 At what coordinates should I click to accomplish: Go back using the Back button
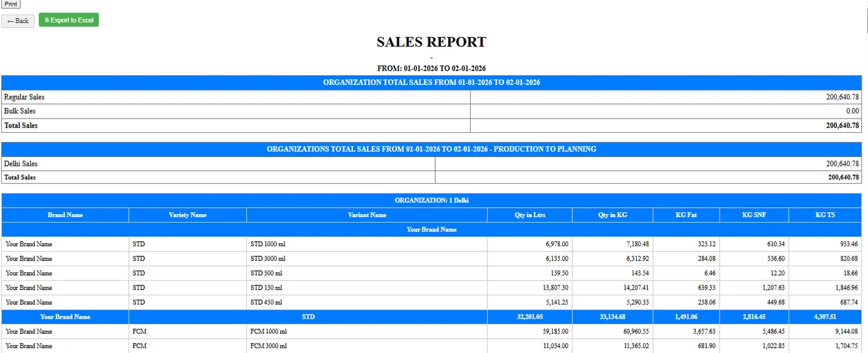click(18, 21)
